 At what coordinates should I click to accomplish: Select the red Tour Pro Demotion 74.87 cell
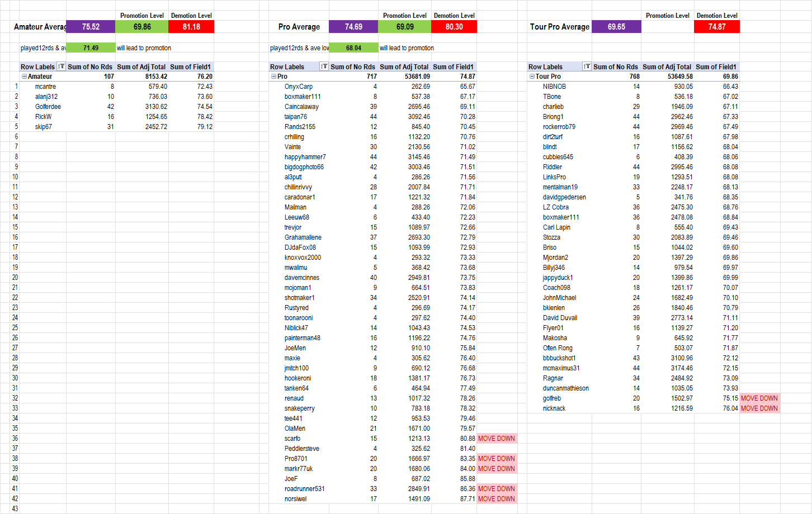pyautogui.click(x=716, y=27)
